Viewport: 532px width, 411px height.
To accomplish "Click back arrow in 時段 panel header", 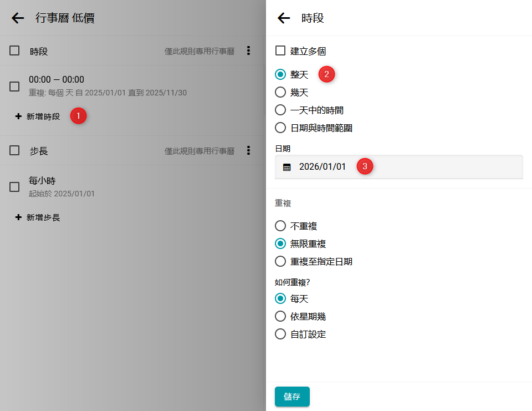I will (x=284, y=18).
